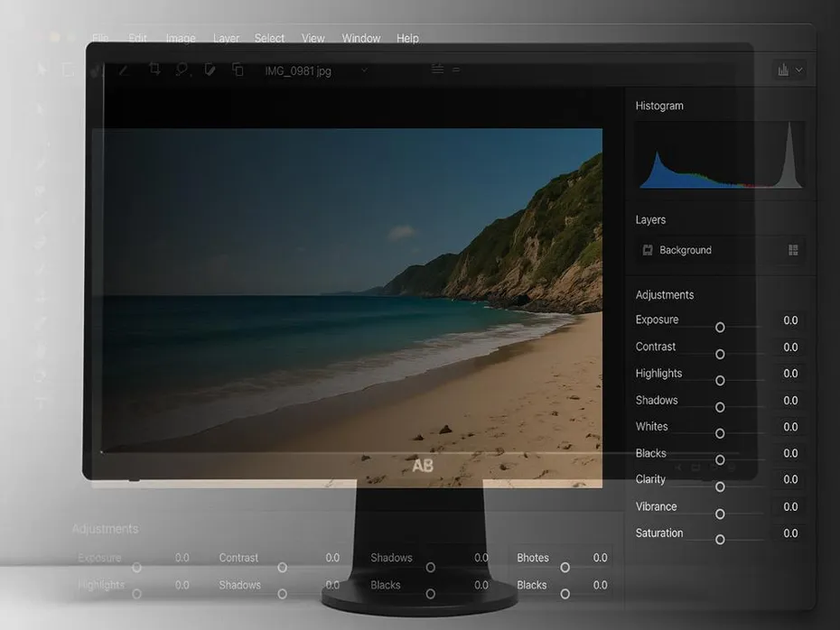Expand the chevron next to the Histogram icon
The height and width of the screenshot is (630, 840).
click(798, 69)
